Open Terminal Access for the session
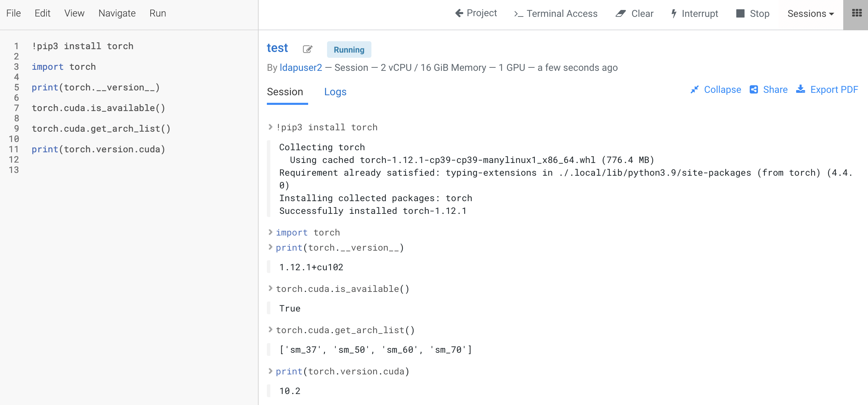The image size is (868, 405). [555, 14]
